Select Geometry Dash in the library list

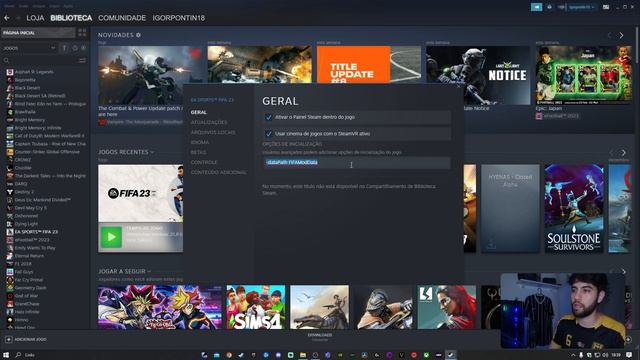(x=30, y=288)
